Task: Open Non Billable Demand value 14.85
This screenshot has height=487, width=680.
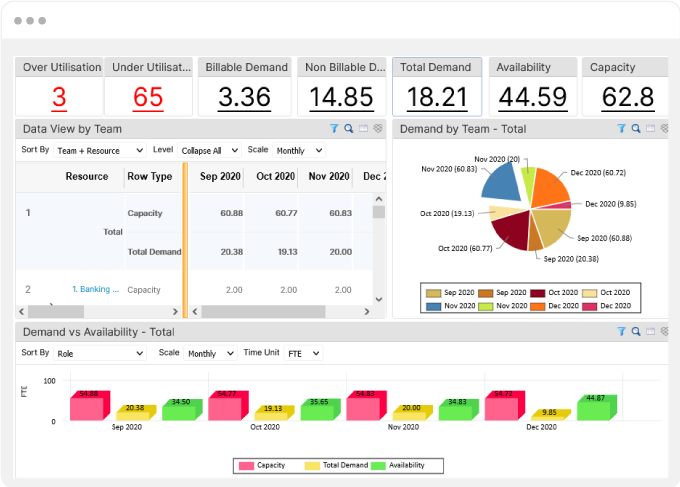Action: [x=341, y=97]
